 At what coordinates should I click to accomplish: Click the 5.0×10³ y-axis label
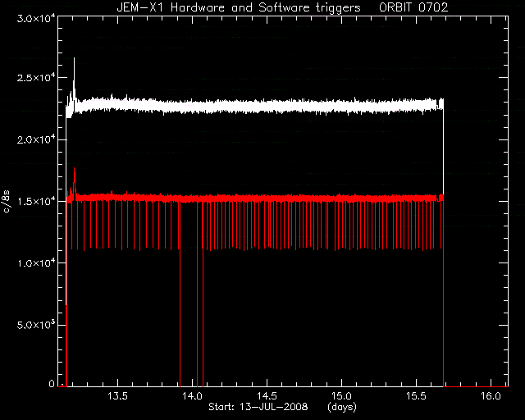click(x=36, y=325)
